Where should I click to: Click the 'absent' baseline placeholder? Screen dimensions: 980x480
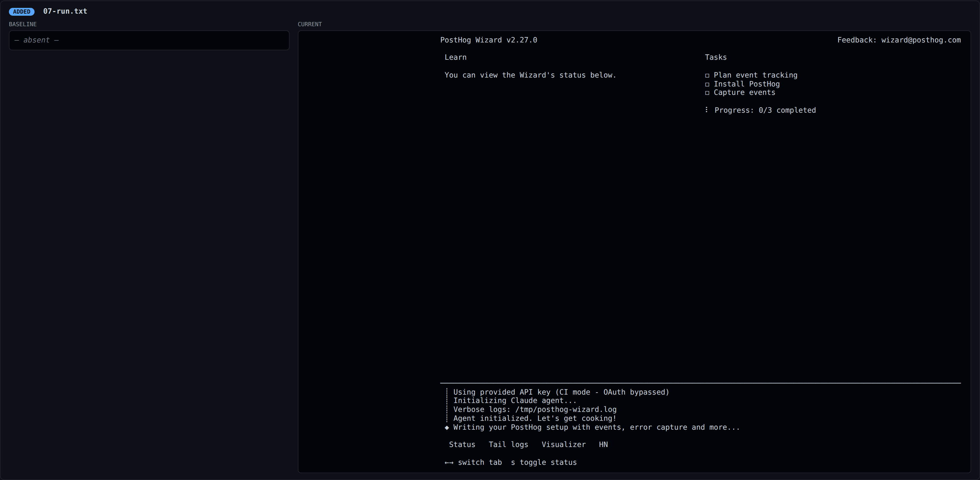37,40
